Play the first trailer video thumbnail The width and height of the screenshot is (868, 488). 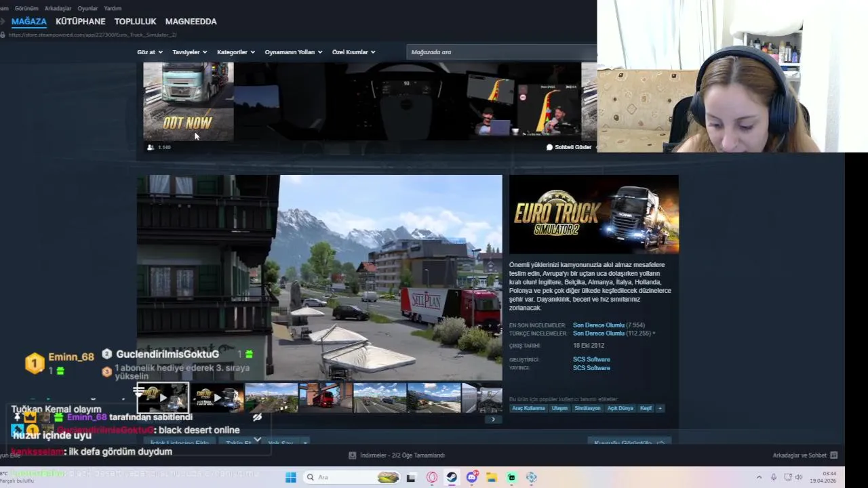[x=163, y=398]
